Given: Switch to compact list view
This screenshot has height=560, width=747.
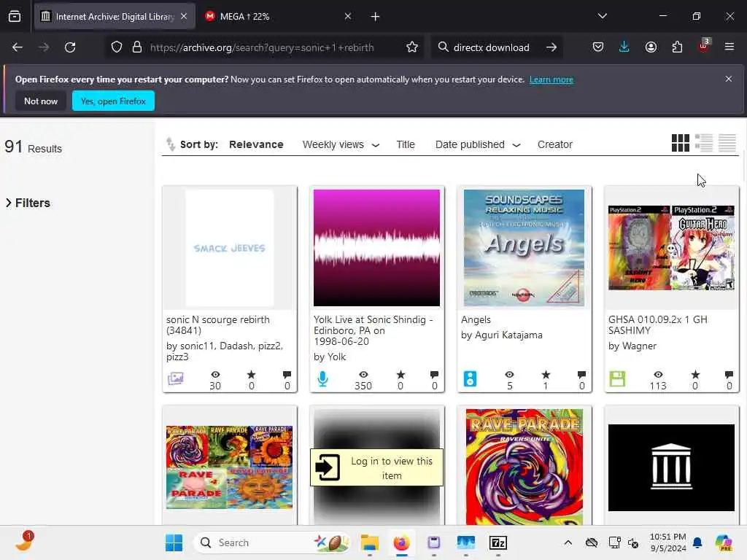Looking at the screenshot, I should click(x=727, y=143).
